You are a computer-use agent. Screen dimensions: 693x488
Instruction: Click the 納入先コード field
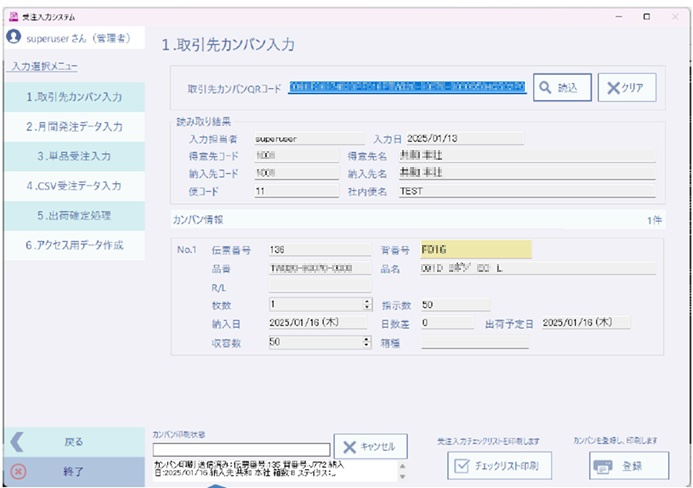pos(297,173)
